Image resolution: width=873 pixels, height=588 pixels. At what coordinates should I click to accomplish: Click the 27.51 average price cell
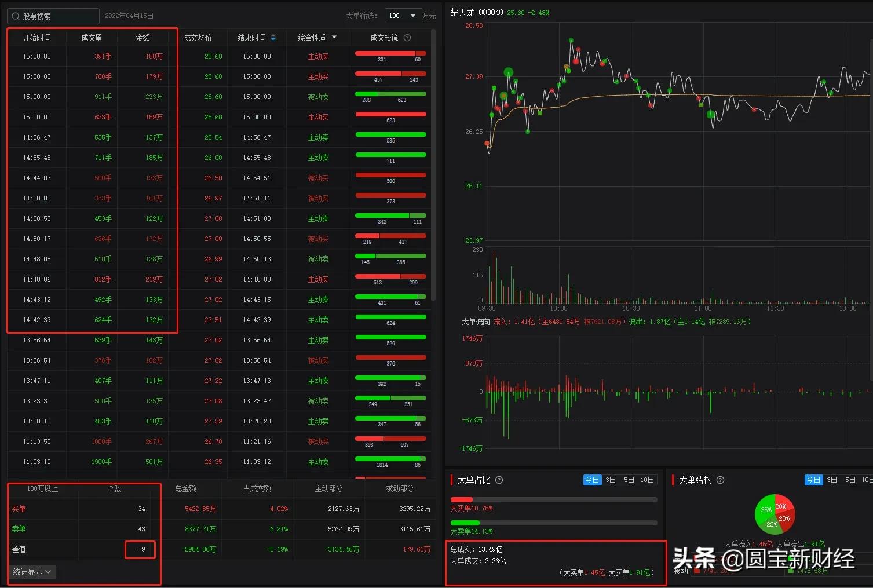(x=213, y=320)
